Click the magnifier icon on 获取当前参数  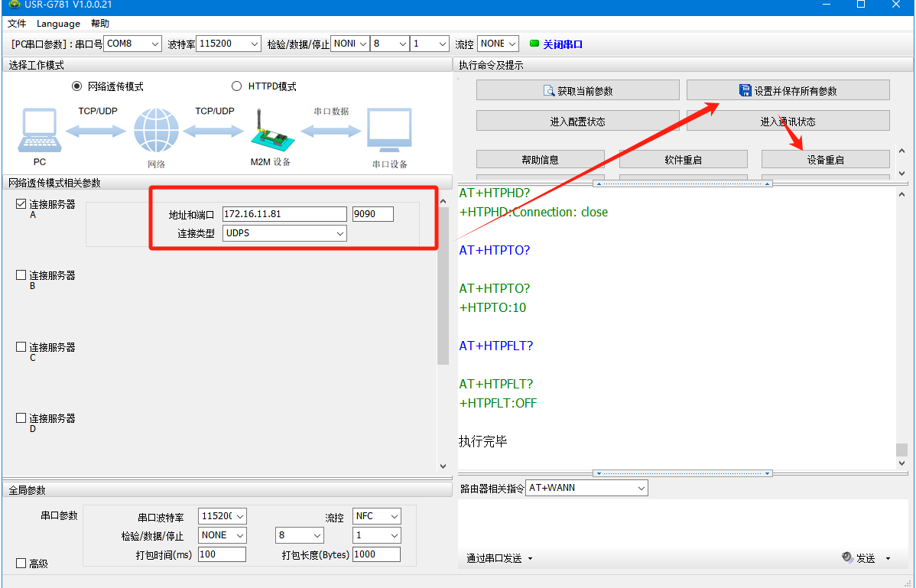coord(548,91)
